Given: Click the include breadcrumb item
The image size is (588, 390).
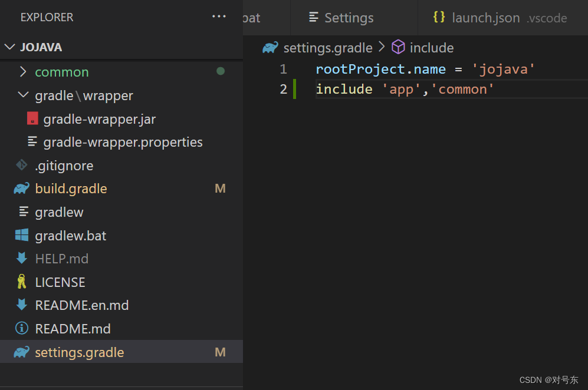Looking at the screenshot, I should [x=431, y=48].
